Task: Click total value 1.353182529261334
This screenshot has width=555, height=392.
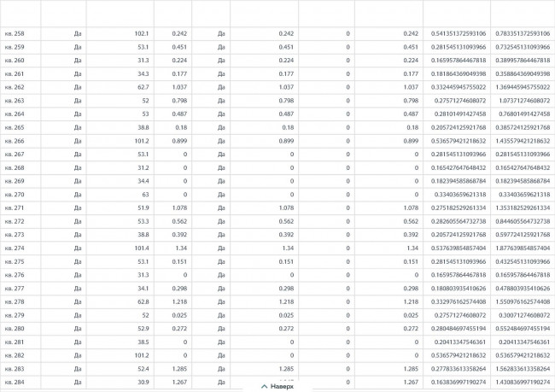Action: coord(523,208)
